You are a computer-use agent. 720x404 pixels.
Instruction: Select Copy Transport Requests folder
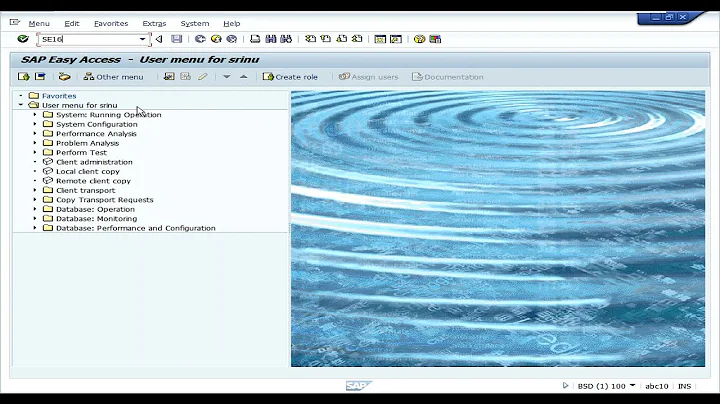pos(105,200)
